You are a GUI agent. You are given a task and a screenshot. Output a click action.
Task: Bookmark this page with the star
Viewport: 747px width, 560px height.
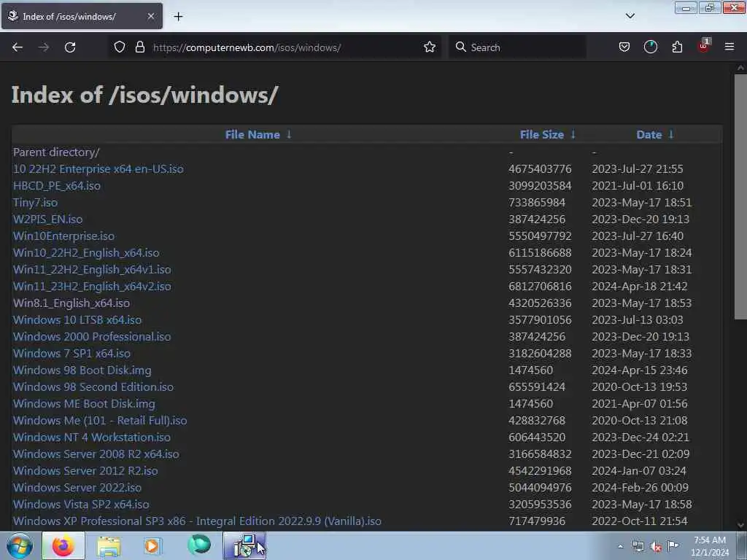pos(430,47)
